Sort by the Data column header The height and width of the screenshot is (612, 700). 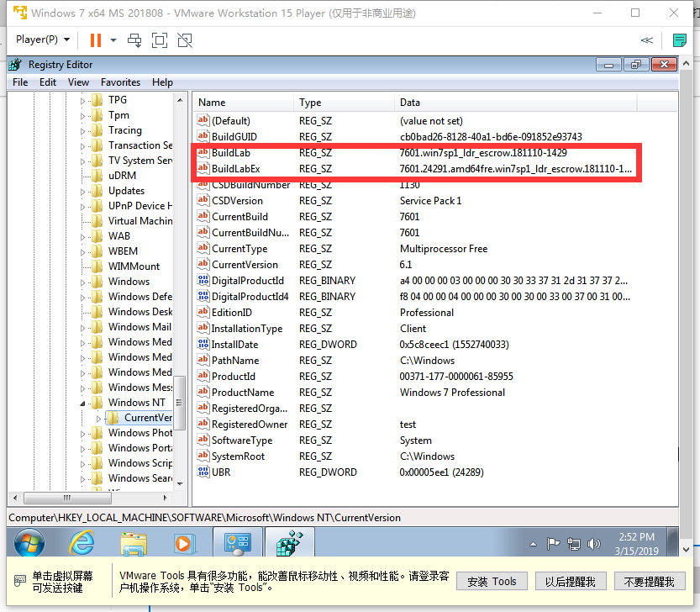coord(516,103)
